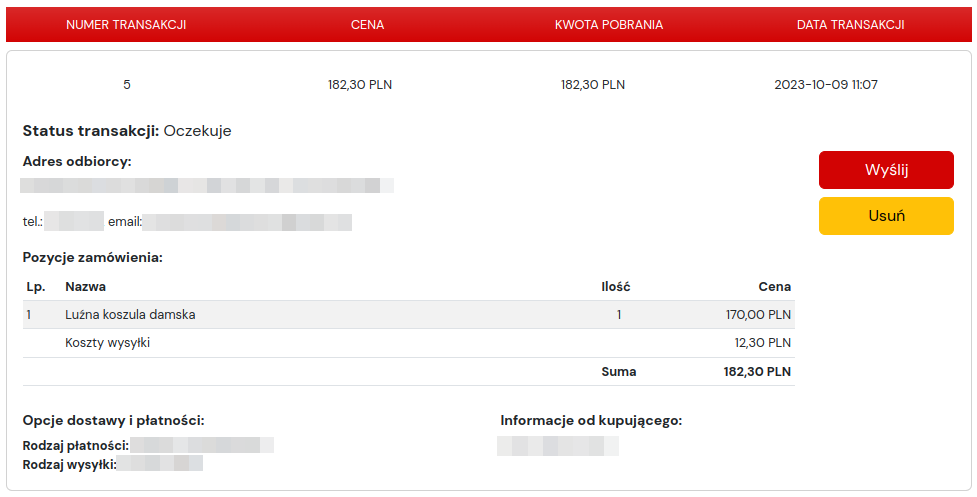Click the DATA TRANSAKCJI header
The height and width of the screenshot is (497, 977).
(x=850, y=25)
